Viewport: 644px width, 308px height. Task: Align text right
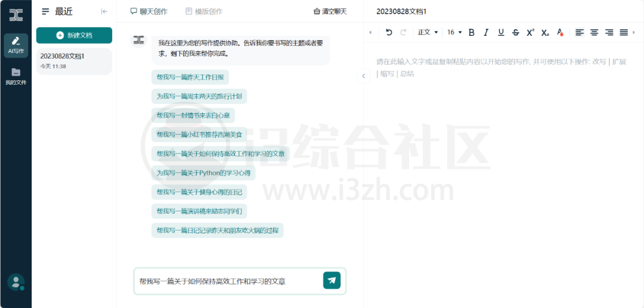609,32
